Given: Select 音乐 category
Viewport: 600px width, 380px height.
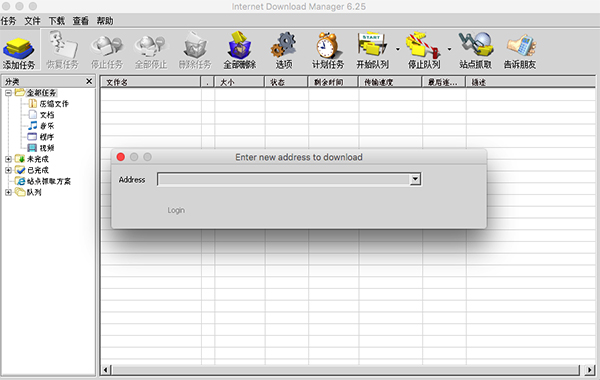Looking at the screenshot, I should [47, 126].
